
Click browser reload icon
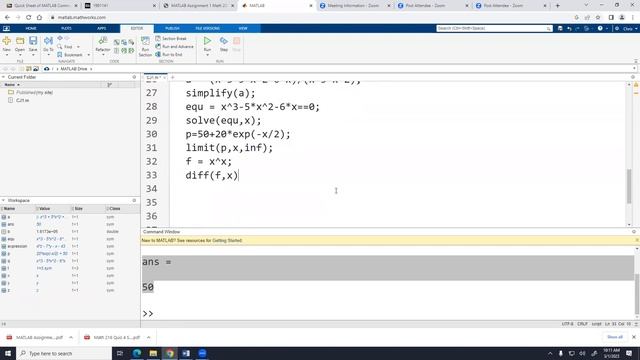(x=29, y=18)
